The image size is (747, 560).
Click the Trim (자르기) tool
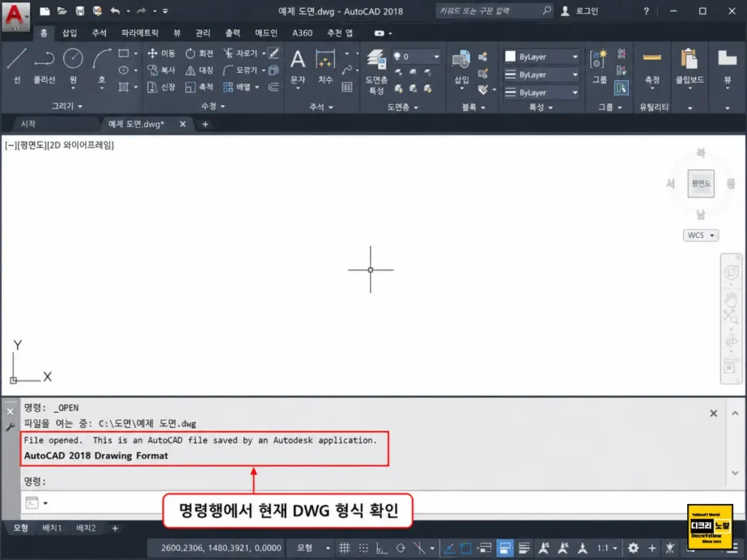[241, 53]
